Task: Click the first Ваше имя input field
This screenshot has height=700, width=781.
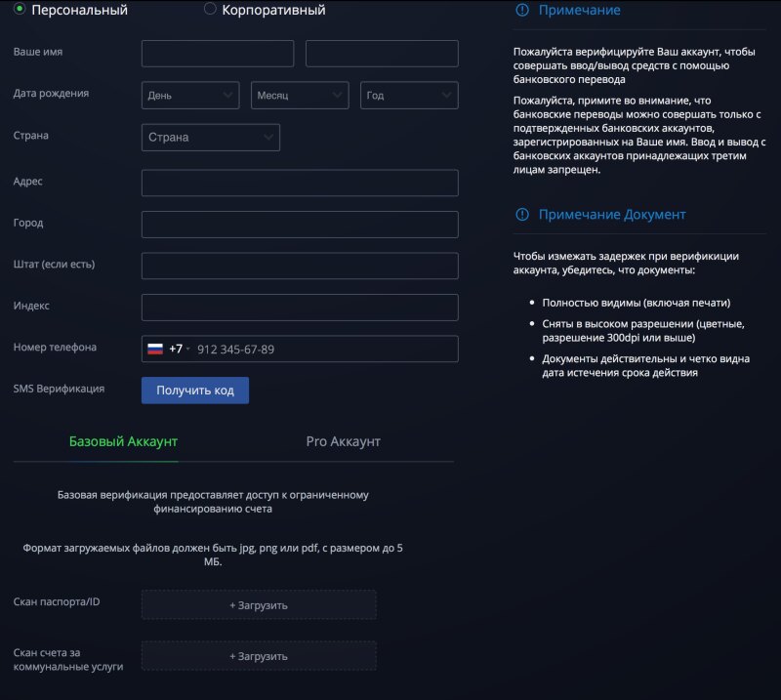Action: point(218,54)
